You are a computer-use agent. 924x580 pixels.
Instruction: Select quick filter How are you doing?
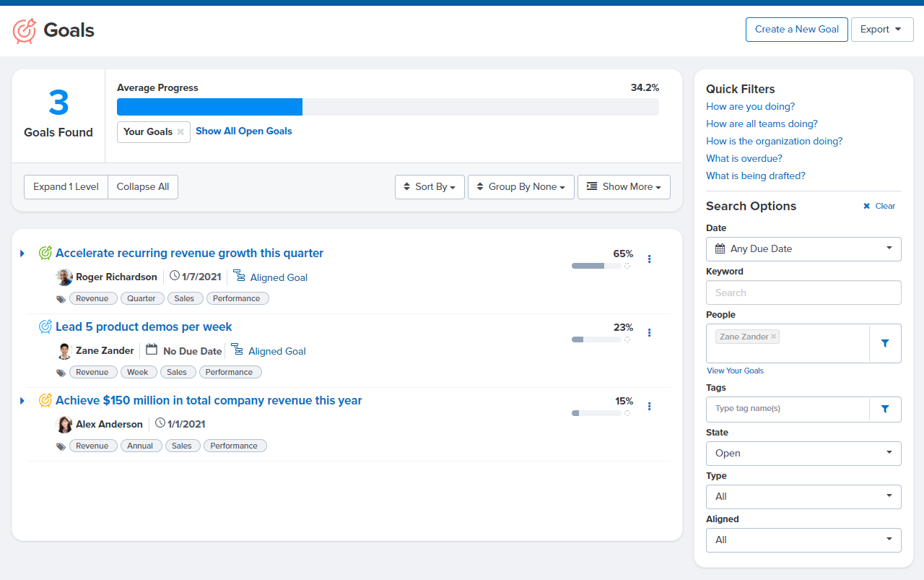point(751,107)
